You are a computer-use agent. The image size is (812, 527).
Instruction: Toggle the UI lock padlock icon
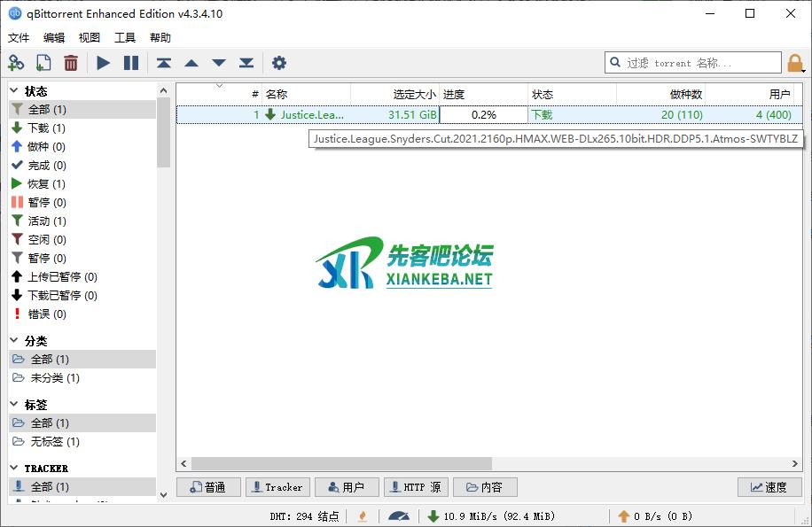pos(795,63)
